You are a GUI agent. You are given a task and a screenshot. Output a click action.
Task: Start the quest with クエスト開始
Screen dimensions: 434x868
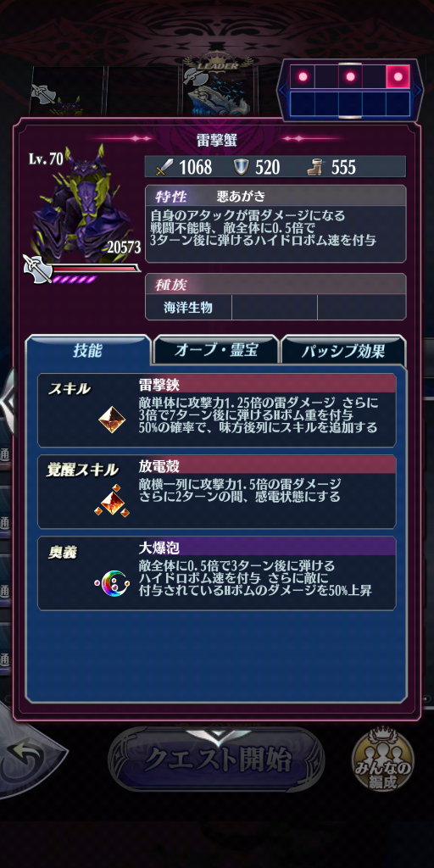(x=216, y=759)
